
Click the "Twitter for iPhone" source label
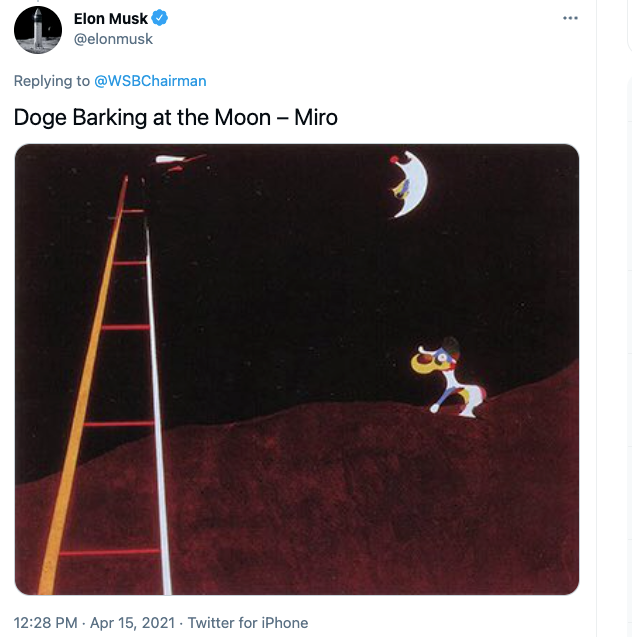(x=248, y=623)
